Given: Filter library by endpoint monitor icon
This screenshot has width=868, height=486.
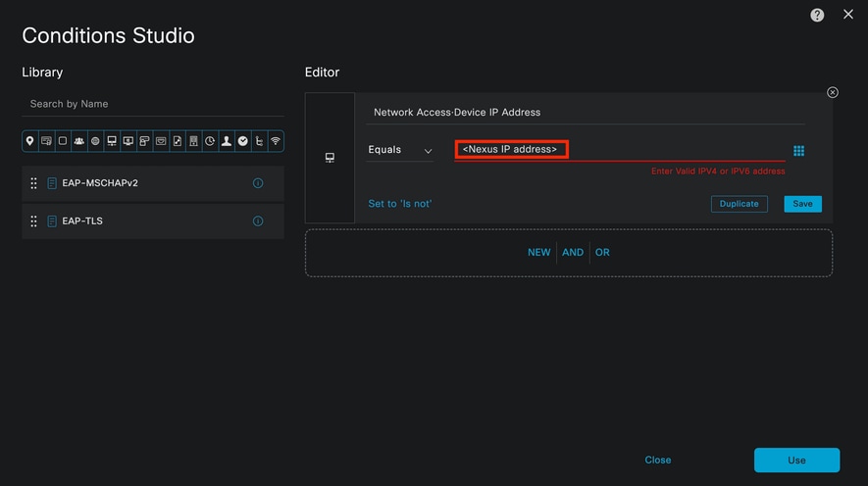Looking at the screenshot, I should 128,141.
